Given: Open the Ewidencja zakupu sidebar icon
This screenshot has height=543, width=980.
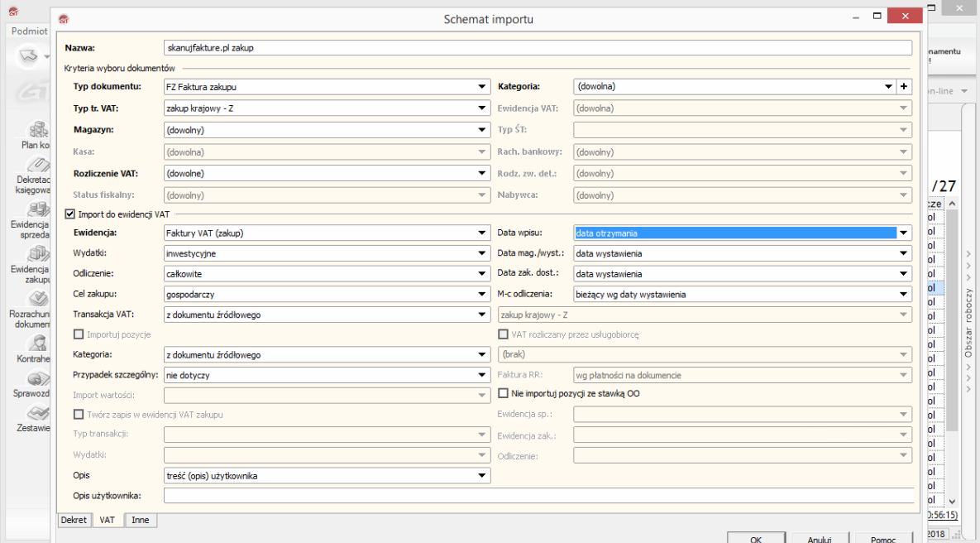Looking at the screenshot, I should click(37, 254).
